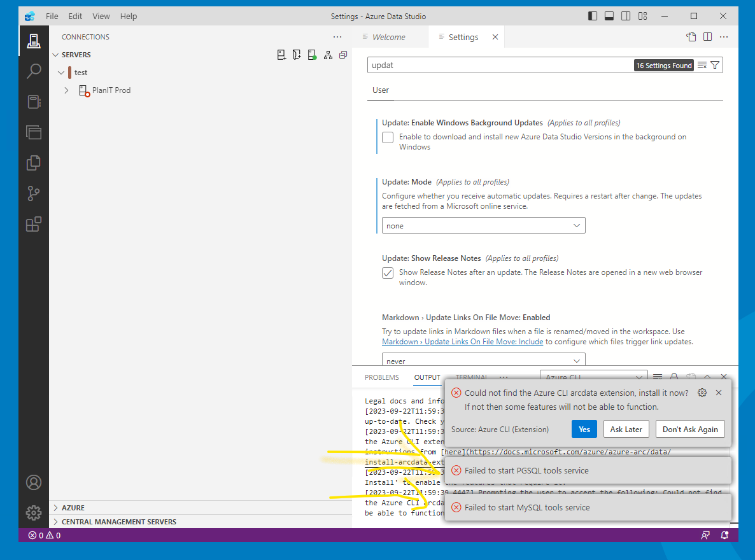Click the group-by tree layout icon in Servers
Screen dimensions: 755x560
click(328, 55)
